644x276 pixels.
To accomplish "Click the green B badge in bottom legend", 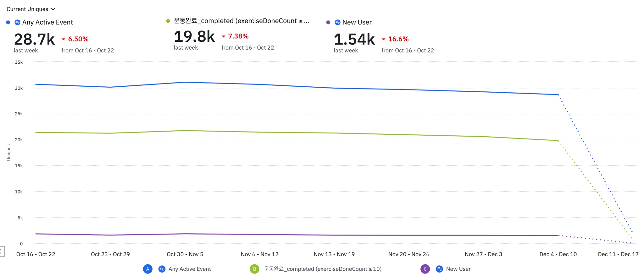I will pos(254,269).
